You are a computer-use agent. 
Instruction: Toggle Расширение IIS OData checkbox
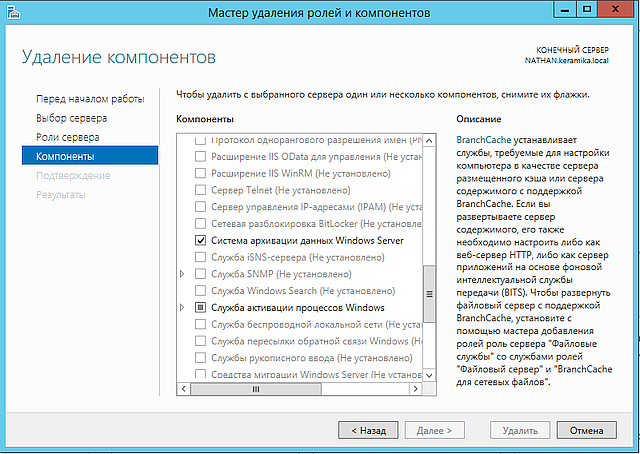pos(200,157)
